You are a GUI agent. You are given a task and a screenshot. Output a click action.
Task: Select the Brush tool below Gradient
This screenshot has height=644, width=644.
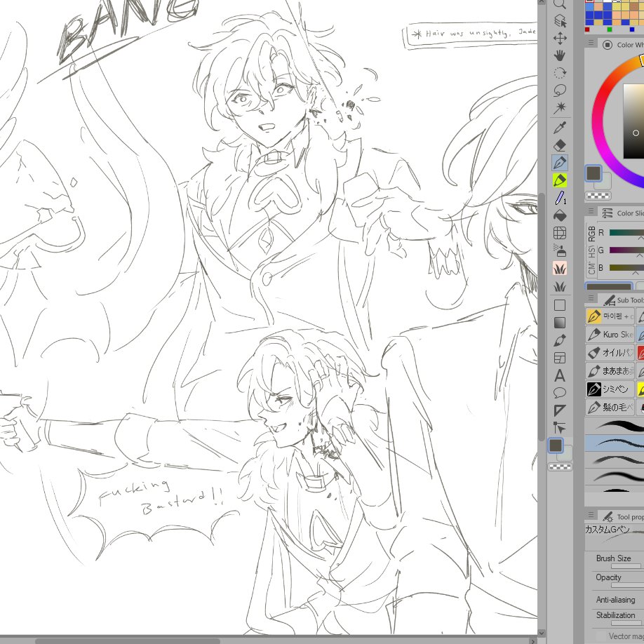560,340
